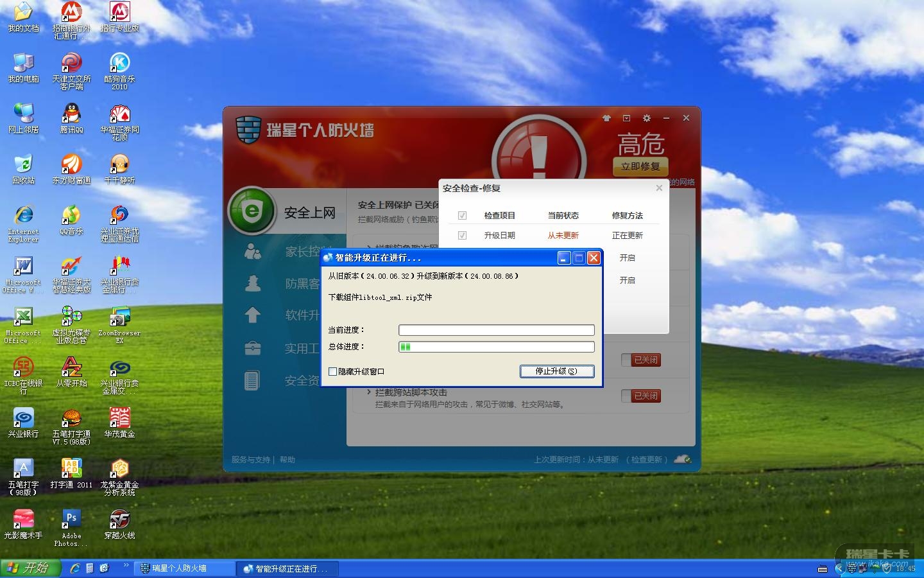This screenshot has width=924, height=578.
Task: Click the 从未更新 status text
Action: pos(563,236)
